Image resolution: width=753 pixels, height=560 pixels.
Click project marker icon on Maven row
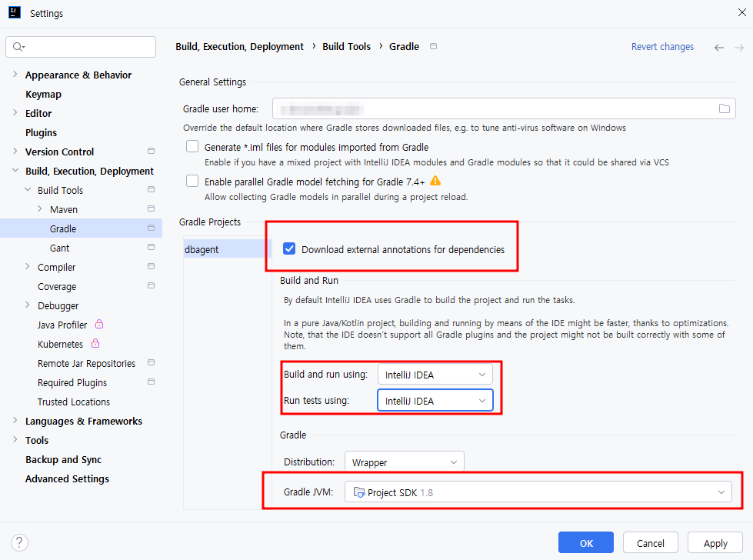pos(151,208)
